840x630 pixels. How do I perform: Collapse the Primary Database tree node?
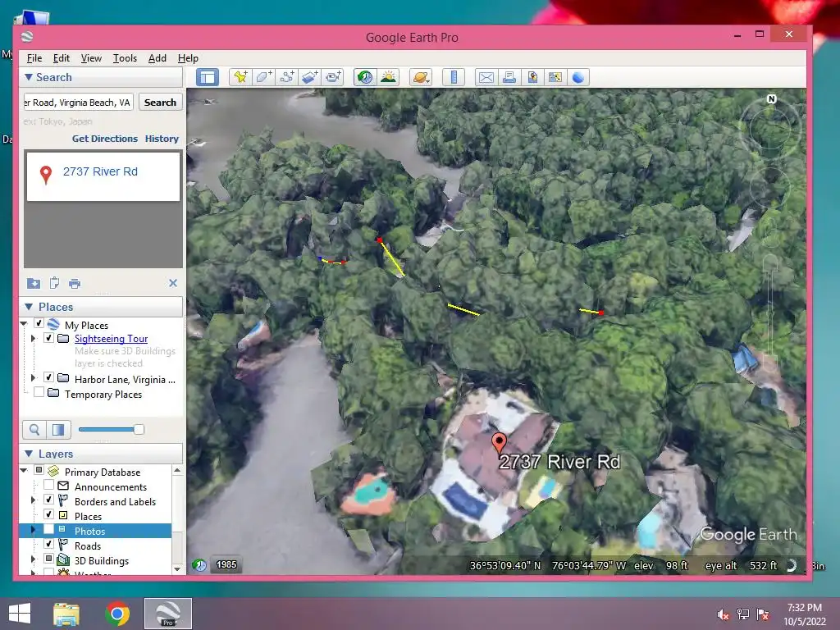coord(24,470)
